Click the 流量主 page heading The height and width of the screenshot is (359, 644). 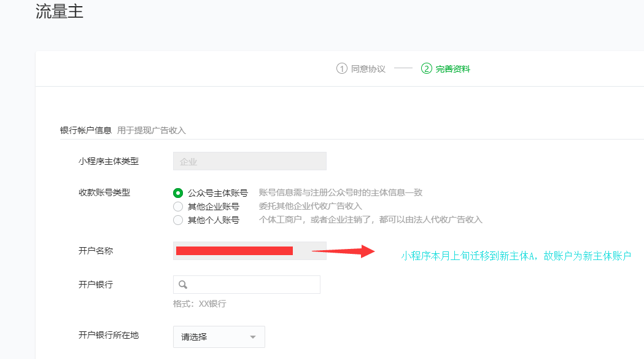point(60,12)
